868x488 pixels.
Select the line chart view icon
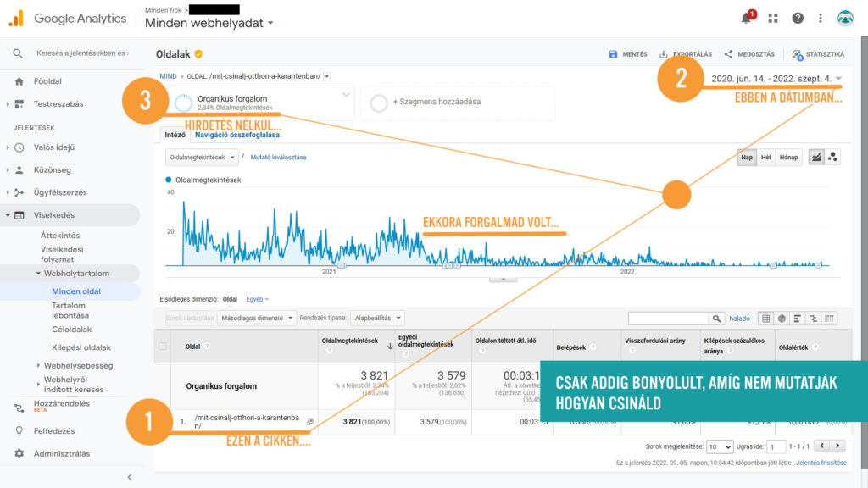coord(815,157)
